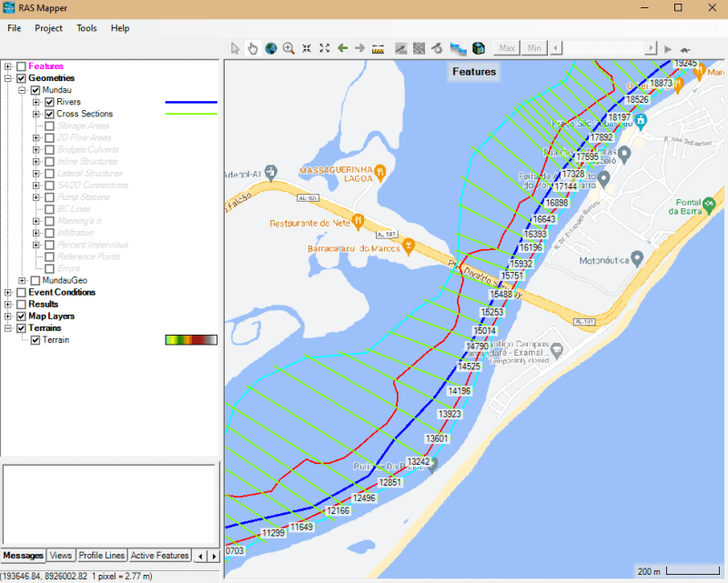Expand the MundauGeo node
The image size is (728, 583).
[x=22, y=281]
